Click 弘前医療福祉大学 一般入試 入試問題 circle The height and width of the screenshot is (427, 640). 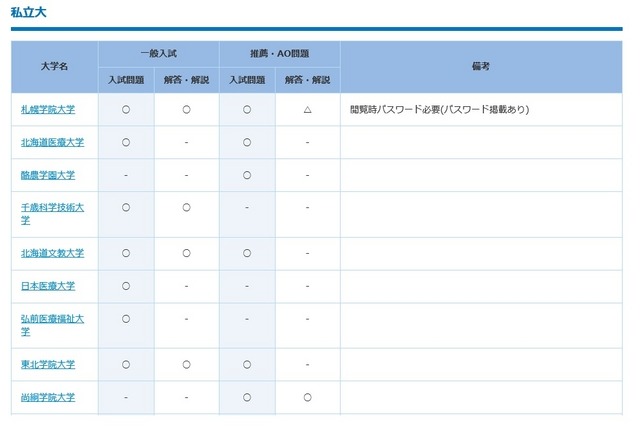pos(126,318)
